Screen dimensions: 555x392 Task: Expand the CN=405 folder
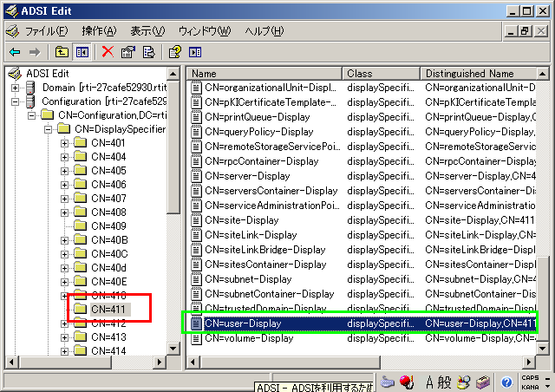coord(64,171)
